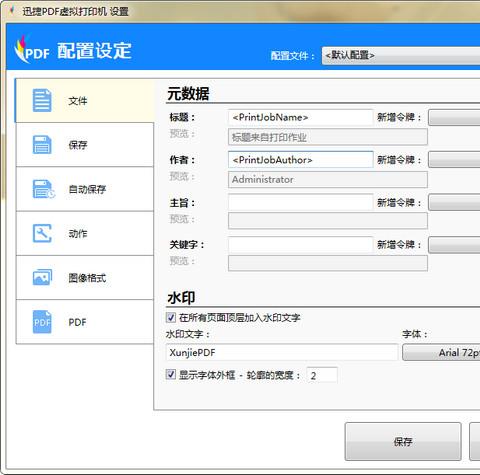480x475 pixels.
Task: Click the 元数据 section heading
Action: point(188,94)
